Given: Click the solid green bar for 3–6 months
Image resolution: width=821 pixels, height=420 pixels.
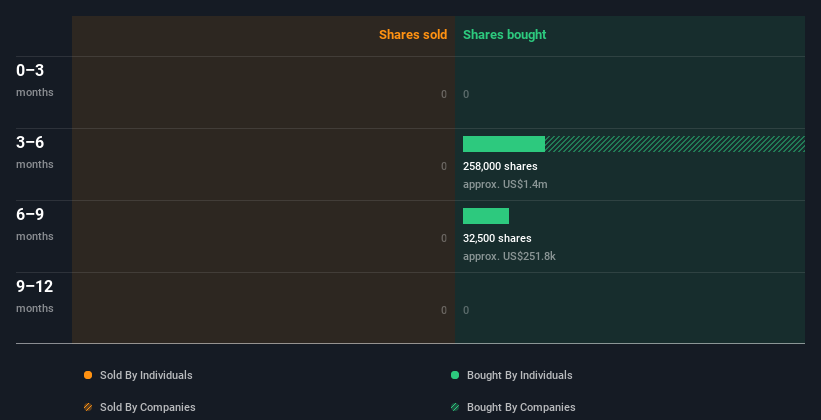Looking at the screenshot, I should (504, 144).
